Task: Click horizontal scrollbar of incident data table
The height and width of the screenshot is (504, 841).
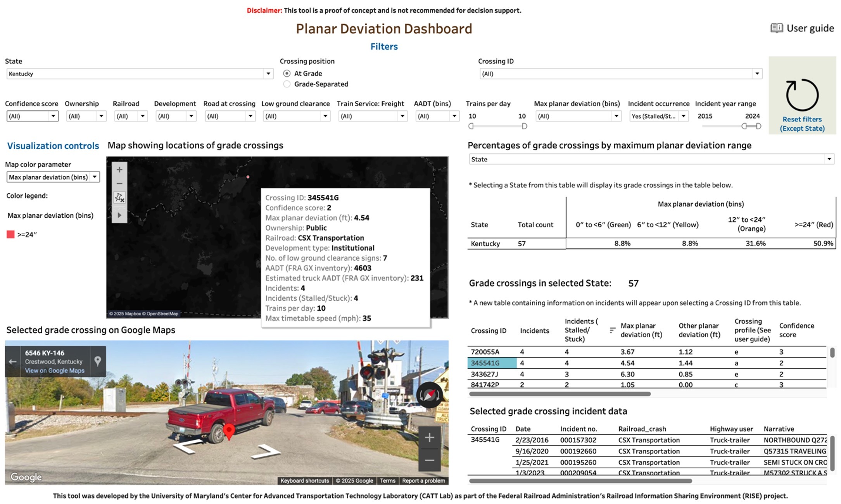Action: (x=580, y=481)
